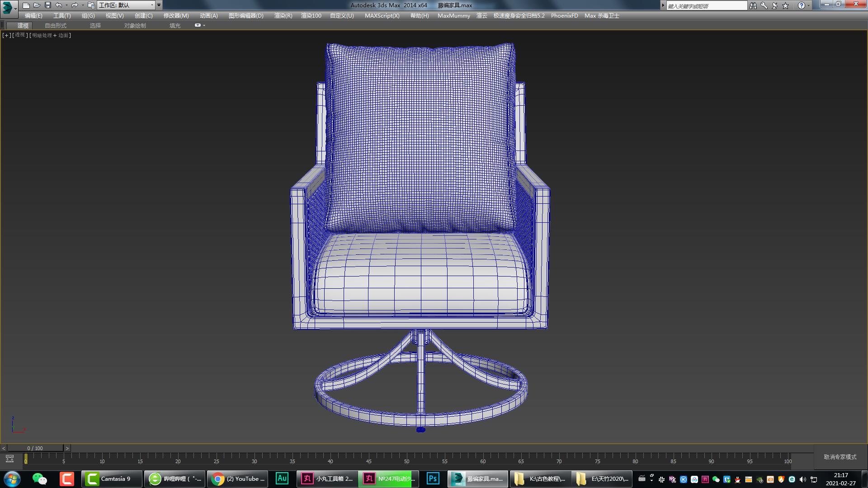The image size is (868, 488).
Task: Open Photoshop from the taskbar
Action: click(x=433, y=479)
